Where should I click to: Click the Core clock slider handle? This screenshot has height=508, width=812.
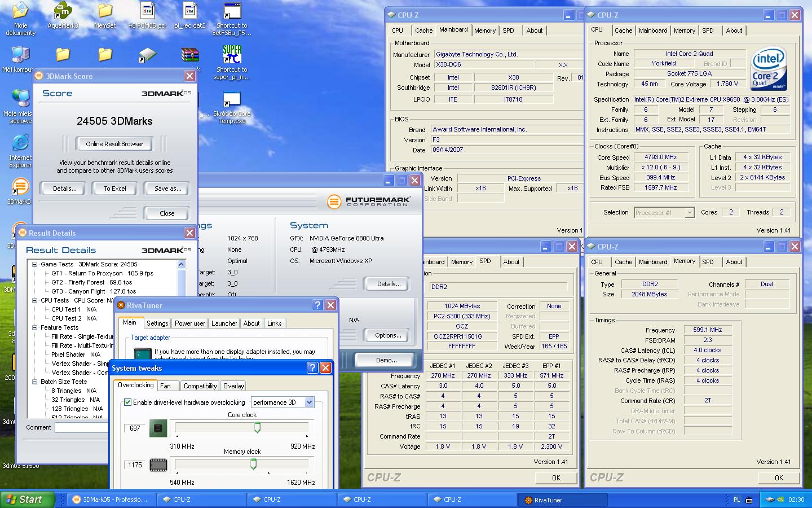tap(257, 428)
